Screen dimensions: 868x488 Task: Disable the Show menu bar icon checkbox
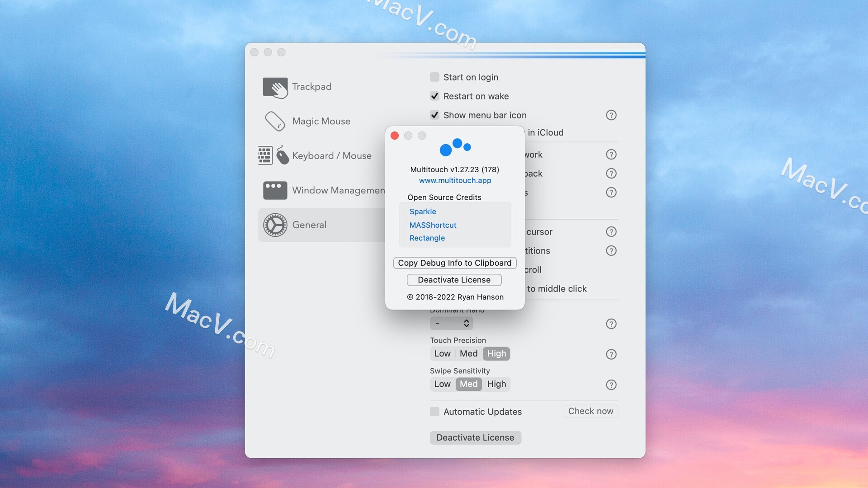434,114
